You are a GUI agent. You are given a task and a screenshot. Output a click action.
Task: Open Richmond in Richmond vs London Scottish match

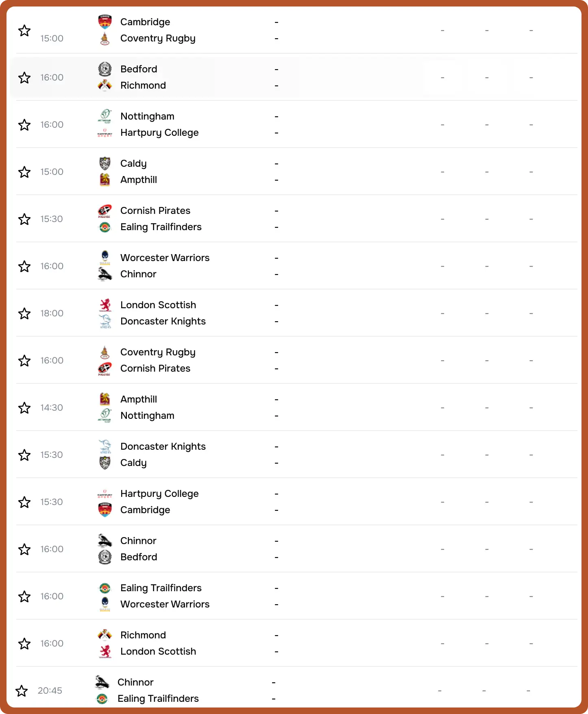point(143,635)
